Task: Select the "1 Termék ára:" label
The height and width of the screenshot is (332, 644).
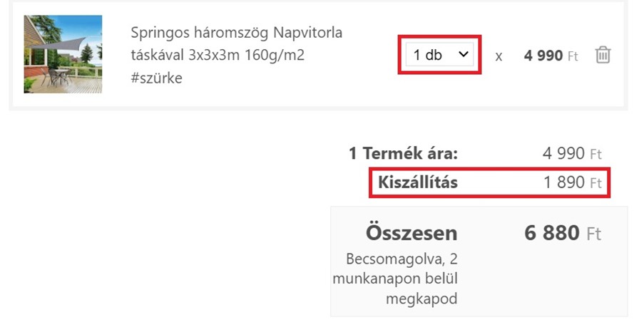Action: tap(404, 153)
